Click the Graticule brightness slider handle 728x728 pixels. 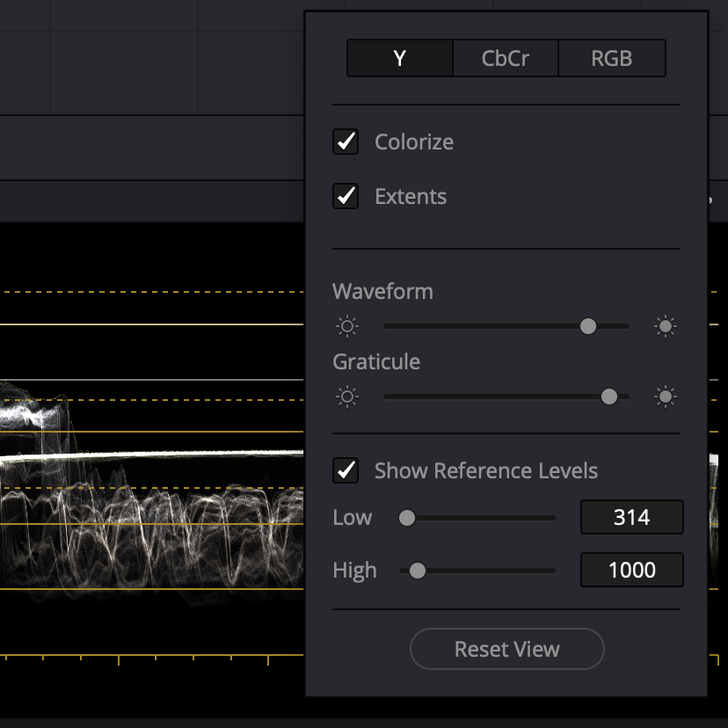(x=608, y=397)
